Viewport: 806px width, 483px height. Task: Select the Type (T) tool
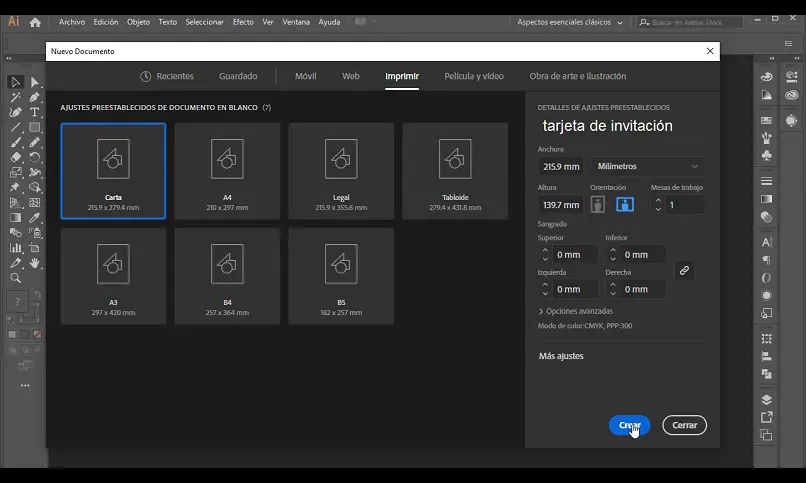point(34,113)
